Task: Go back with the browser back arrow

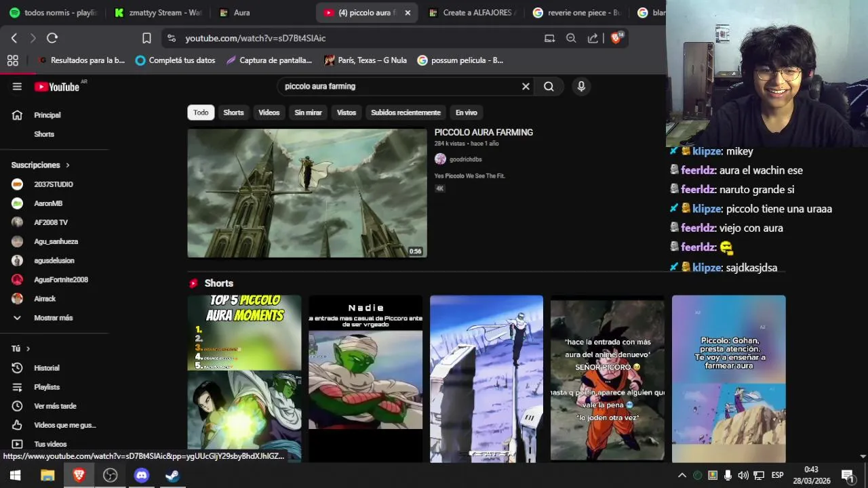Action: coord(14,39)
